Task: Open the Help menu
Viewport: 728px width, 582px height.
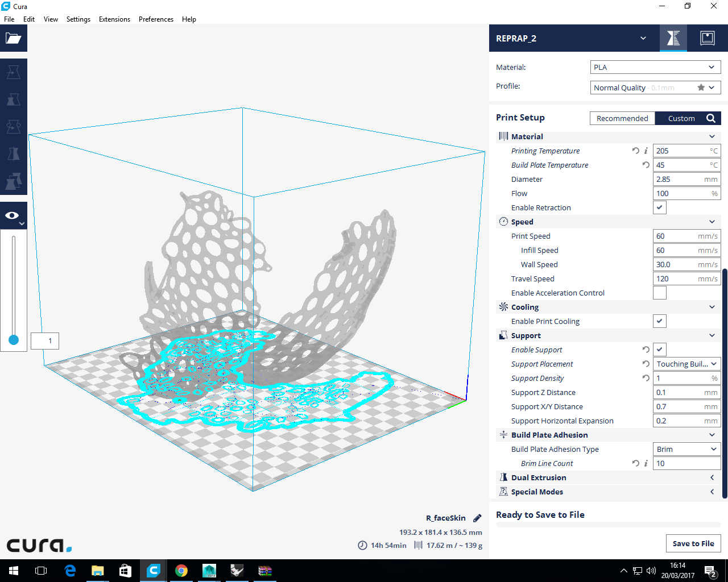Action: pyautogui.click(x=189, y=19)
